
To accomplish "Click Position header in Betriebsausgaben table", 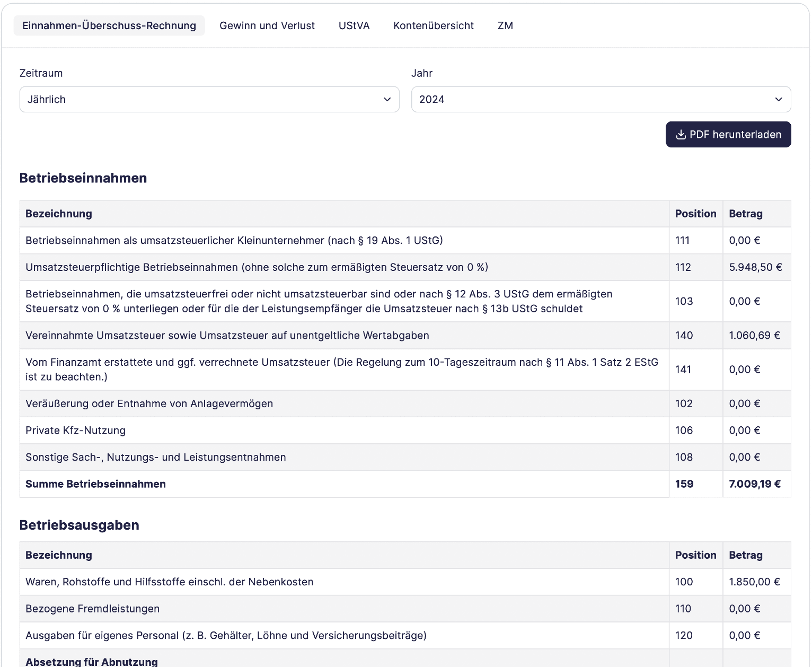I will coord(695,555).
